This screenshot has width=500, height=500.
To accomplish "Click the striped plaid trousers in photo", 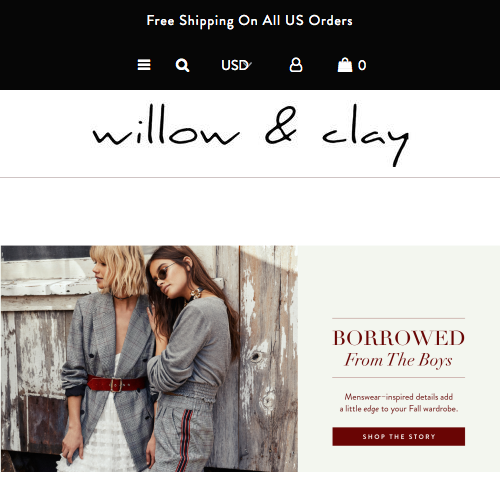I will point(184,437).
